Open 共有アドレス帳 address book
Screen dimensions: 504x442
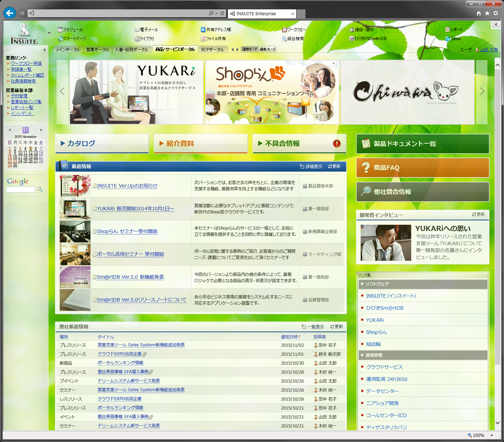pos(216,30)
